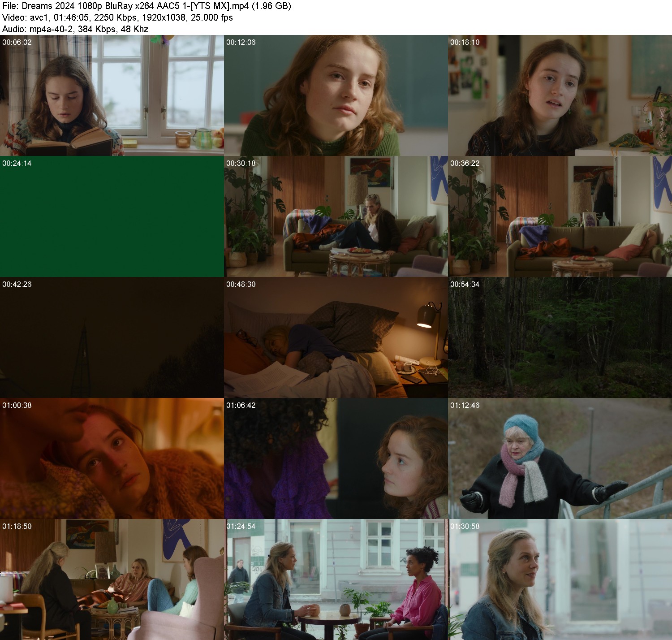Open the forest frame at 00:54:34
672x640 pixels.
[560, 337]
